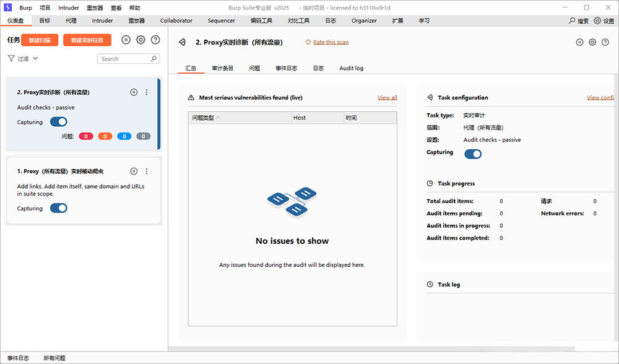Open the three-dot menu on the Proxy实时诊断 card

click(147, 92)
